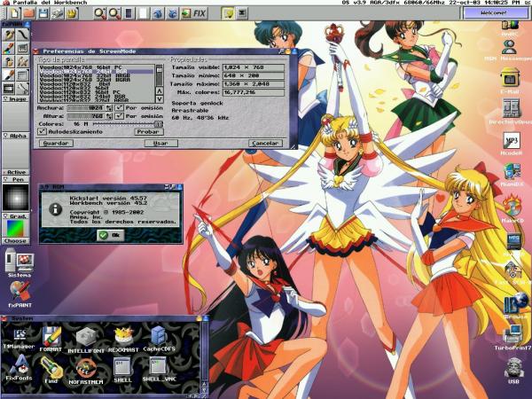Select the filmstrip tool in fxPAINT toolbox
Image resolution: width=532 pixels, height=399 pixels.
[x=9, y=88]
